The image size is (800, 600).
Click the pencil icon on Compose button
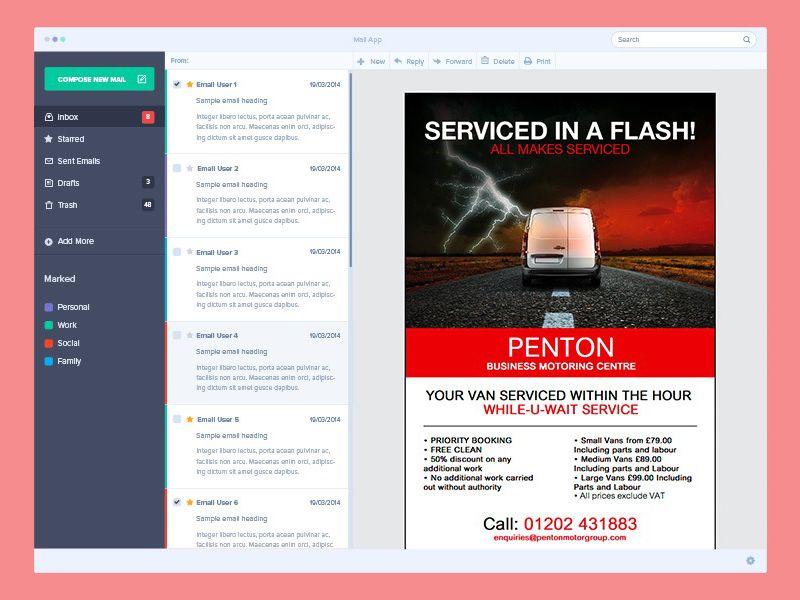(142, 79)
